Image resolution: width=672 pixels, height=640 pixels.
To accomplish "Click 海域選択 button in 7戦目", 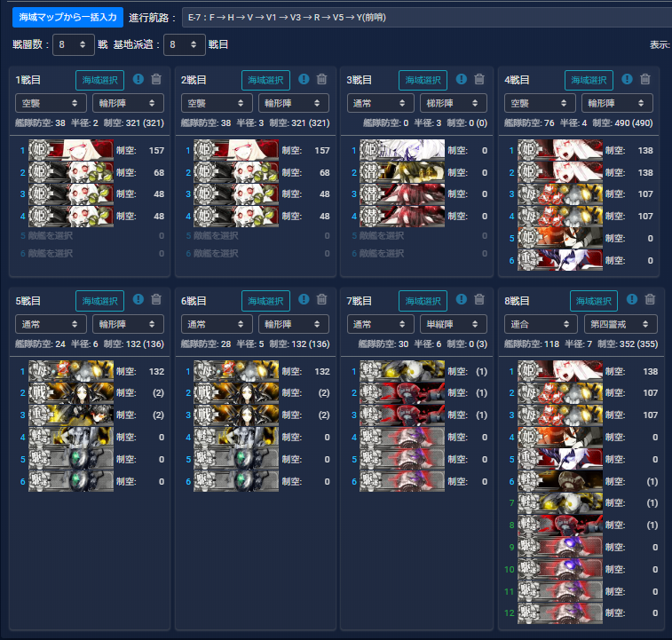I will pos(423,301).
